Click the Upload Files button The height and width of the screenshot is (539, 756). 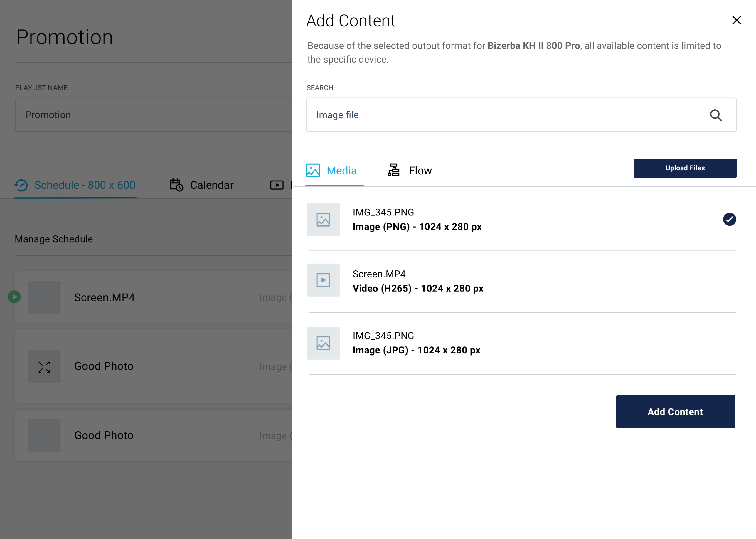(x=685, y=168)
